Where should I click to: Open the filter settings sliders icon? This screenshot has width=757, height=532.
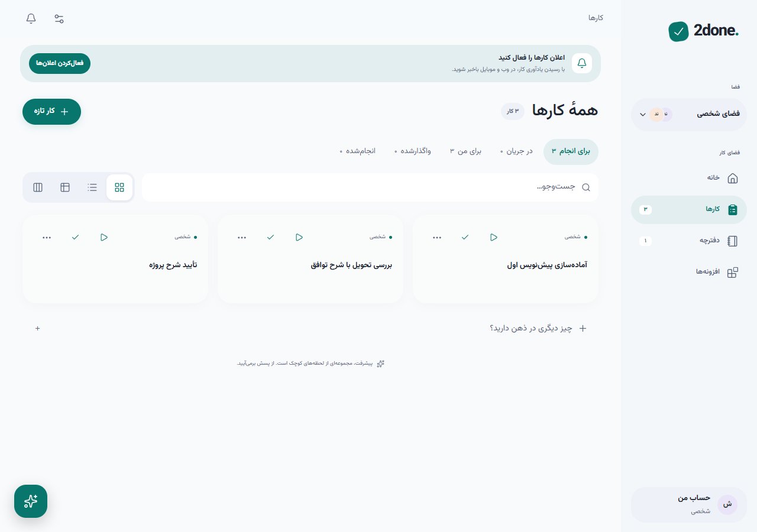click(59, 18)
